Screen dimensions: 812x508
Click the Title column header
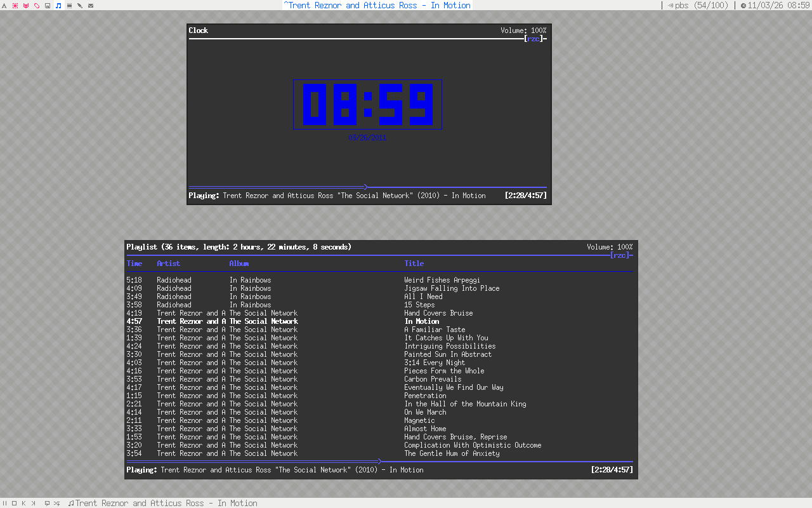[x=414, y=264]
